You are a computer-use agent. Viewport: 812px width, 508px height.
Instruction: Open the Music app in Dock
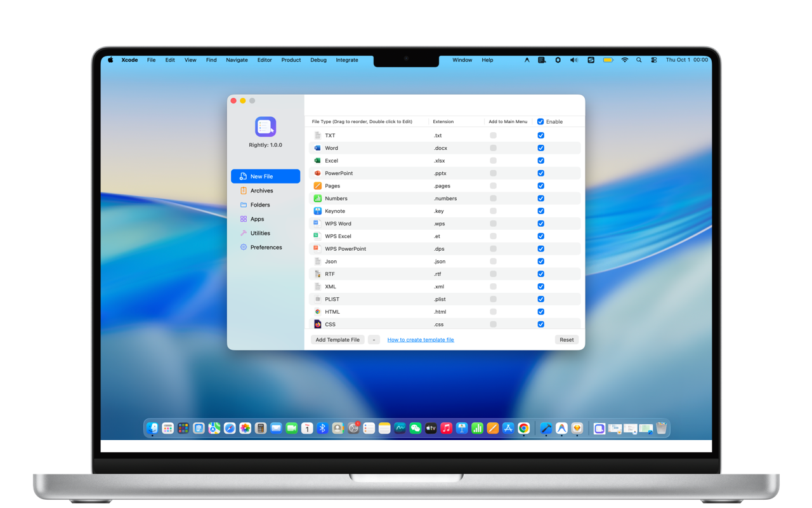coord(447,429)
